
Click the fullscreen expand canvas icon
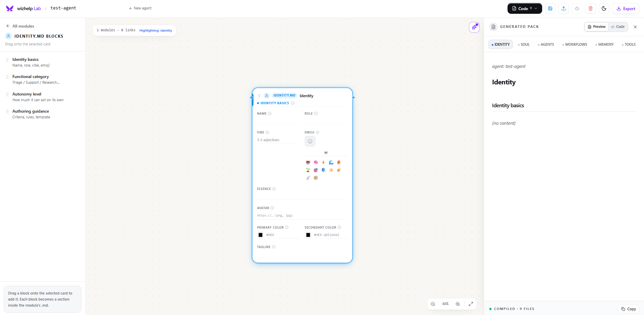471,304
